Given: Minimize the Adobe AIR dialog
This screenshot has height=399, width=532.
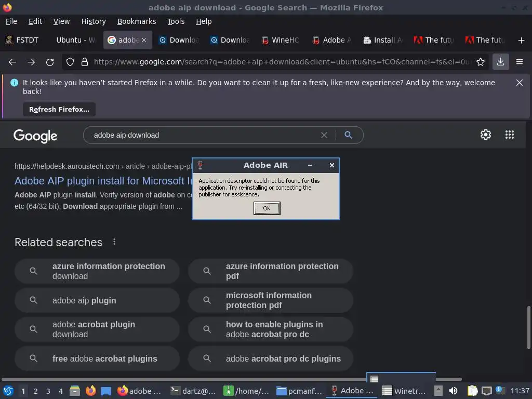Looking at the screenshot, I should tap(310, 165).
